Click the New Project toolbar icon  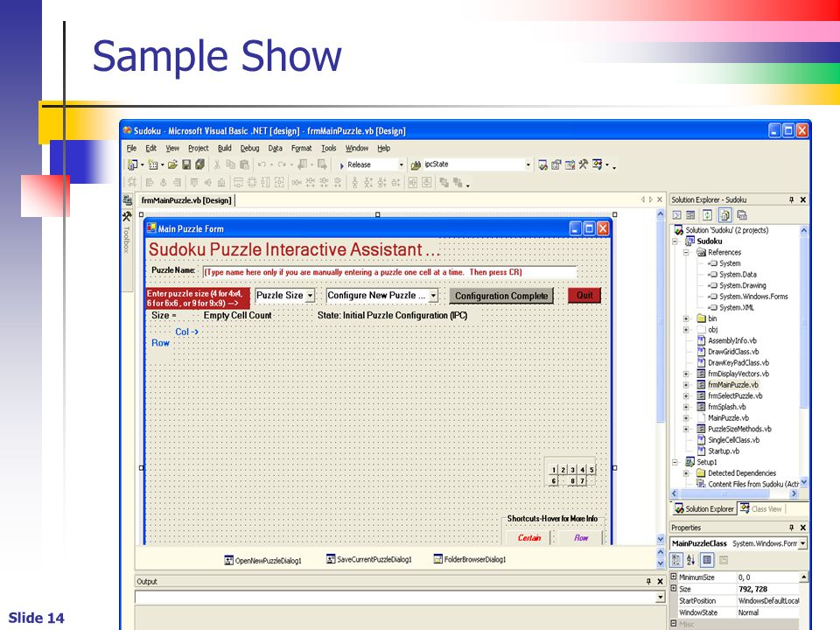132,164
